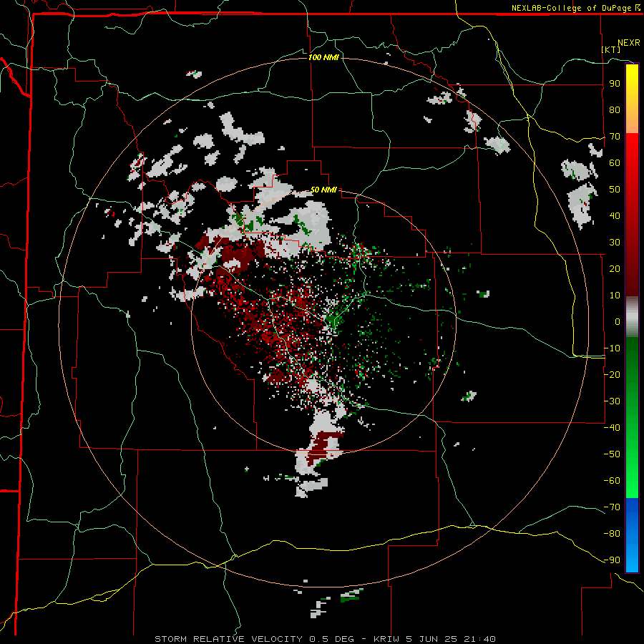Click the -20 tick label on the velocity scale

612,375
